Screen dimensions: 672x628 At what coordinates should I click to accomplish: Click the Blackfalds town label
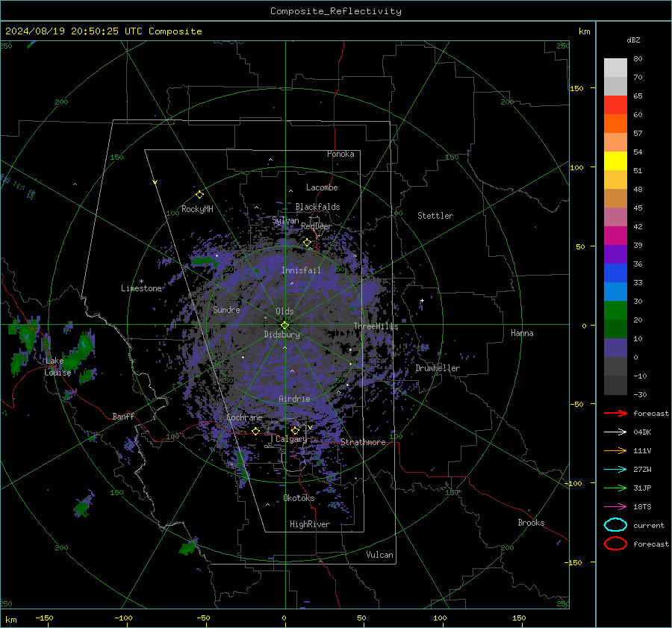317,207
